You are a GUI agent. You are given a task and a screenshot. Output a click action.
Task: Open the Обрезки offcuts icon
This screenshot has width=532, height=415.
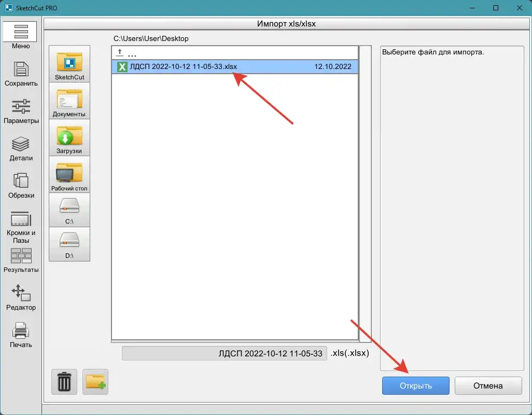pos(21,182)
